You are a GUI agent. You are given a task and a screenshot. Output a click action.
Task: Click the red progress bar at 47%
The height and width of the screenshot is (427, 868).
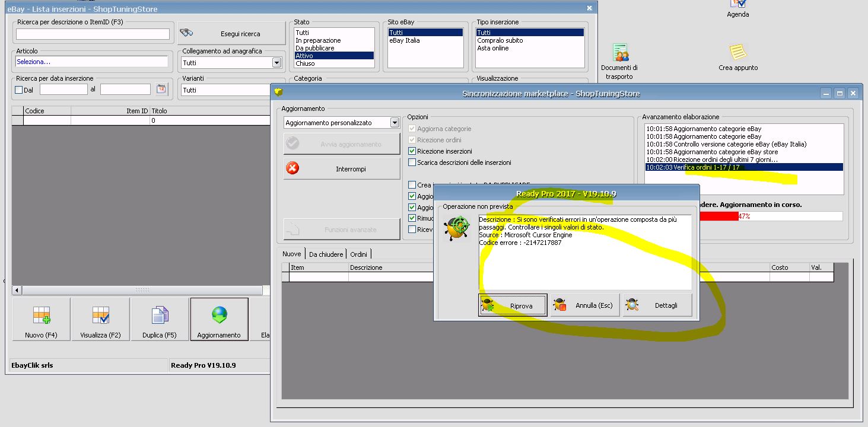click(x=719, y=216)
